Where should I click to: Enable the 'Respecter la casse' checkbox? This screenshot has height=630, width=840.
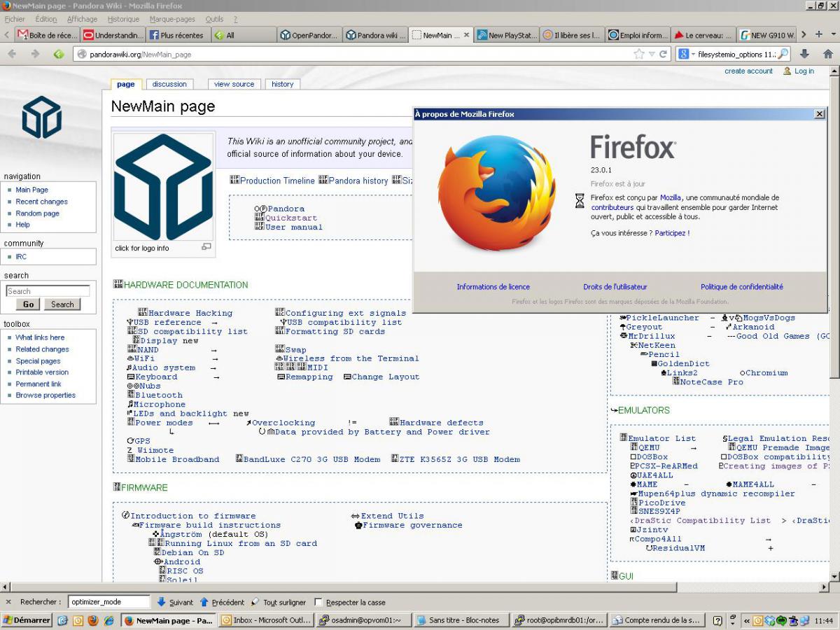(318, 602)
